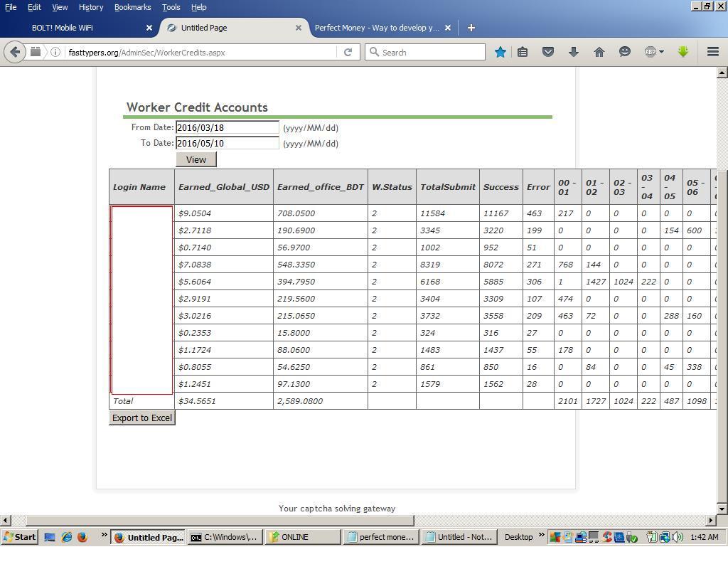Screen dimensions: 728x574
Task: Open a new tab with the plus button
Action: tap(471, 28)
